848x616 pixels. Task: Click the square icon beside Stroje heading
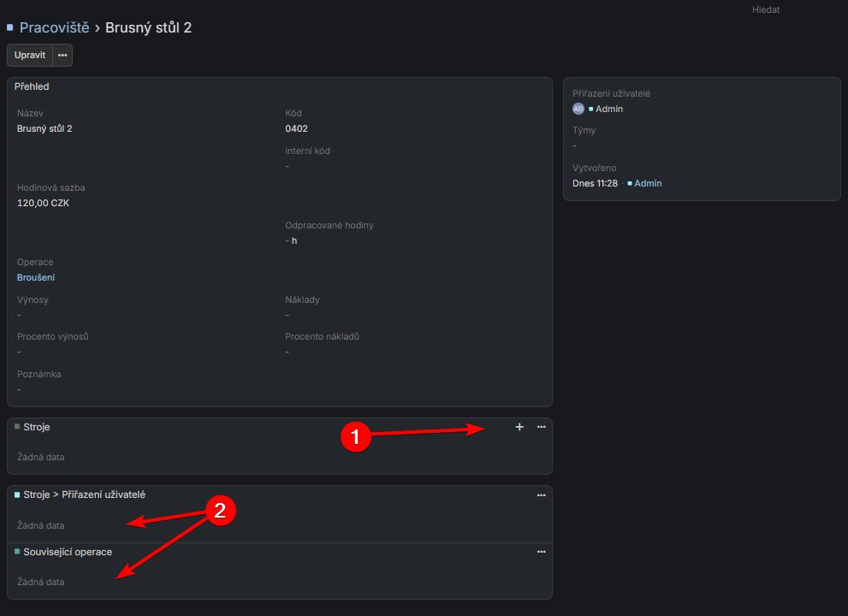coord(17,426)
